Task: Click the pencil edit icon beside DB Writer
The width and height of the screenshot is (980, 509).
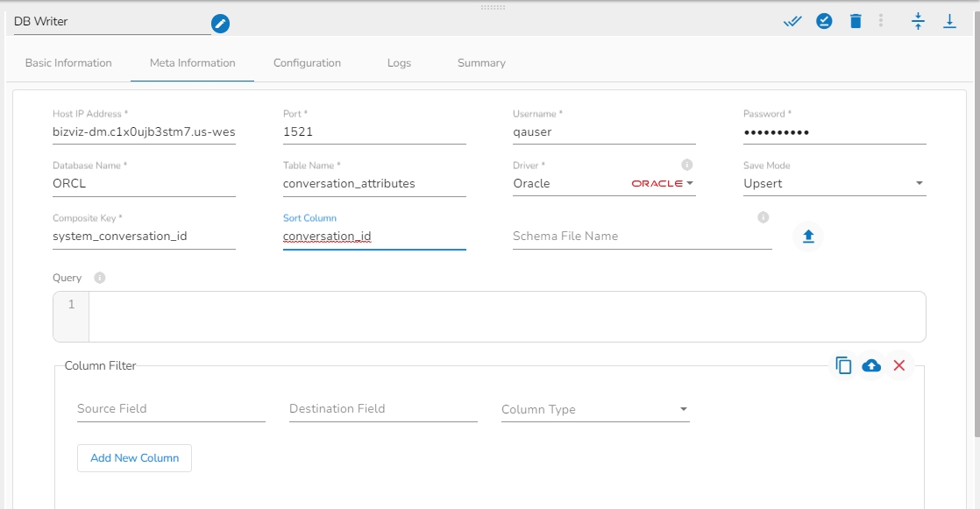Action: point(220,24)
